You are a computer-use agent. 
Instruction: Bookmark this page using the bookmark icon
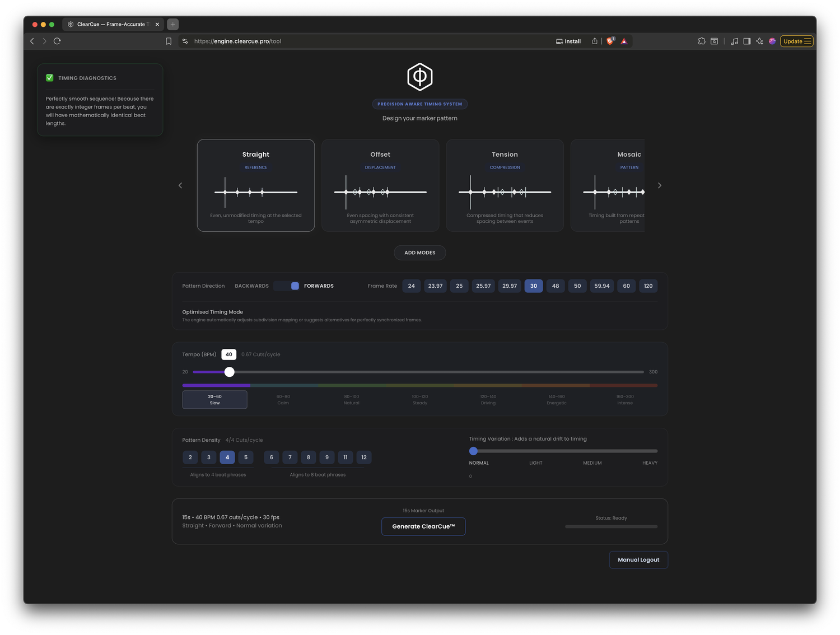click(x=169, y=41)
